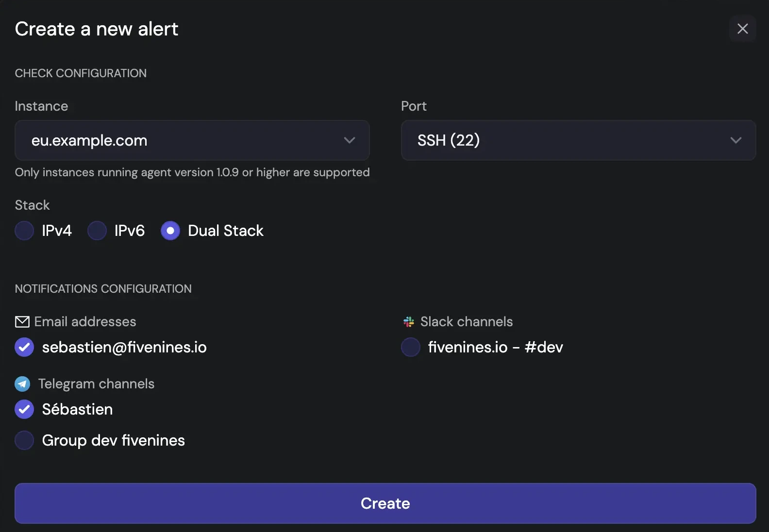Screen dimensions: 769x532
Task: Uncheck the Sébastien Telegram channel
Action: [x=24, y=409]
